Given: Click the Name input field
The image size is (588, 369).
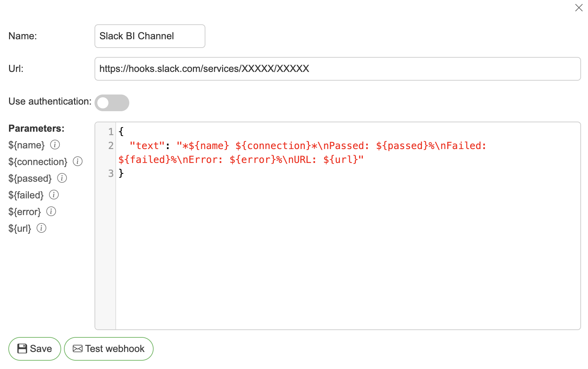Looking at the screenshot, I should (150, 36).
